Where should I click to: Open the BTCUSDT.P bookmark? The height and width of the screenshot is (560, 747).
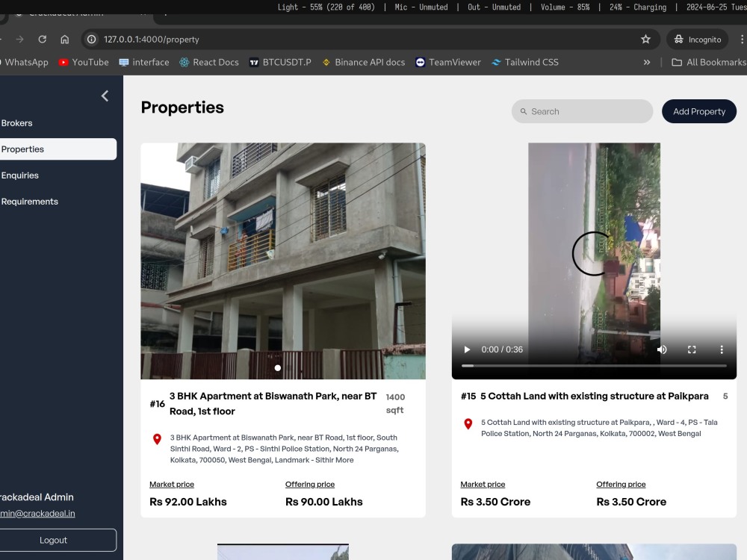coord(280,63)
